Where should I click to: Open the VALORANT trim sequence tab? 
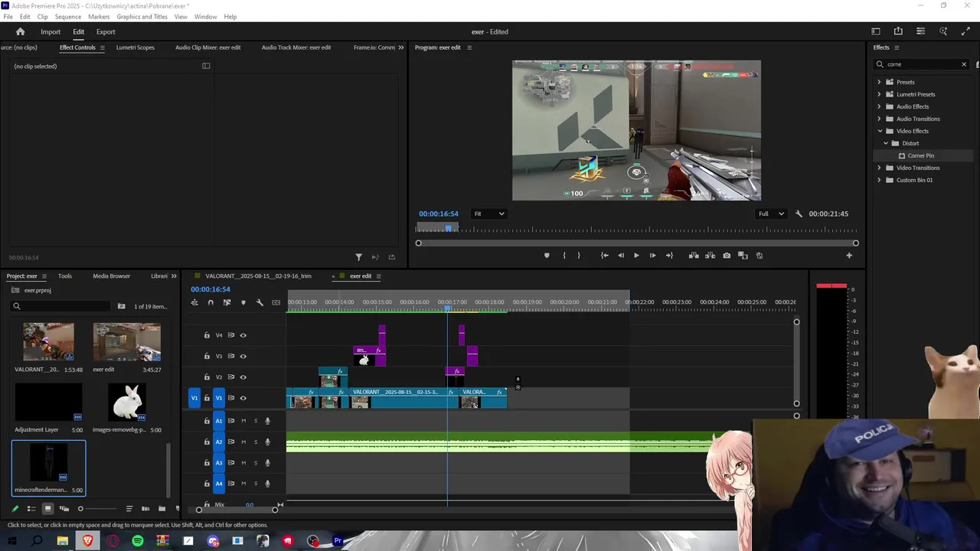coord(258,276)
